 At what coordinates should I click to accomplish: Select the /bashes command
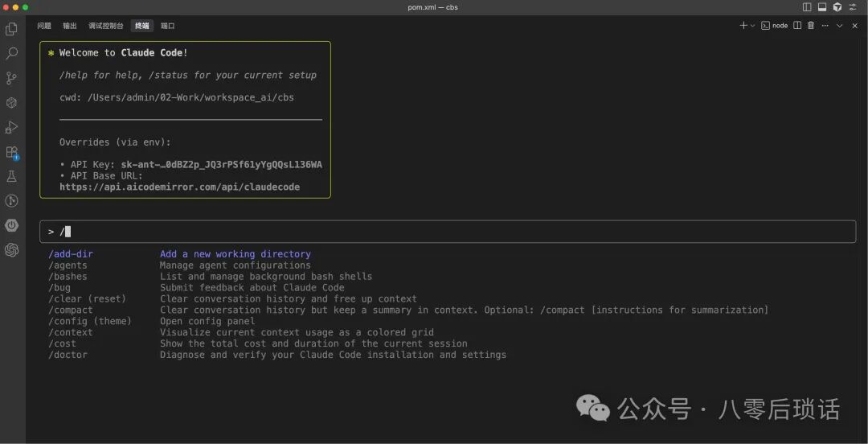tap(68, 277)
